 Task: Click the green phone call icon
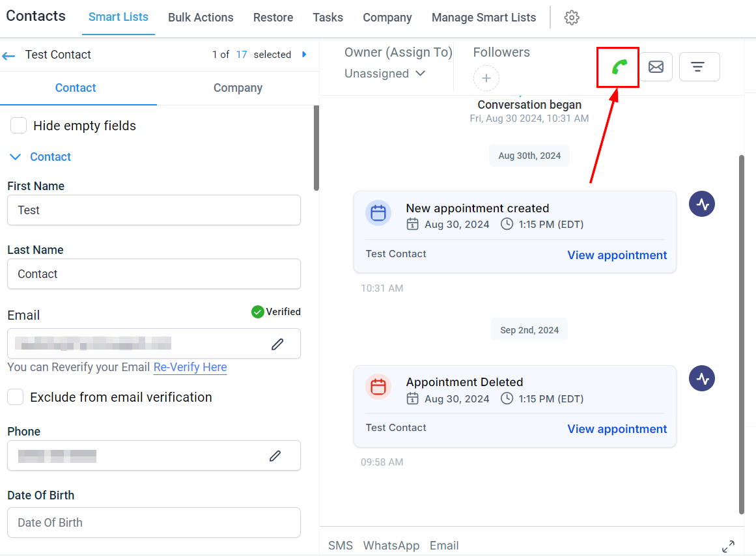(x=619, y=67)
